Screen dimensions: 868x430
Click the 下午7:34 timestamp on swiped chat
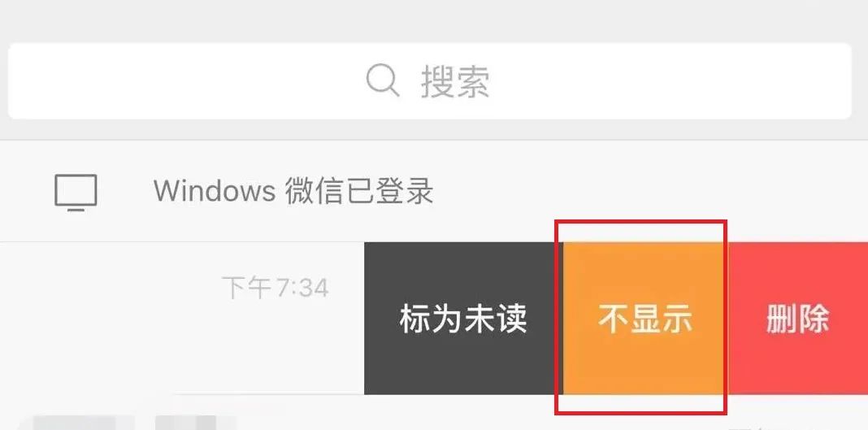tap(276, 289)
